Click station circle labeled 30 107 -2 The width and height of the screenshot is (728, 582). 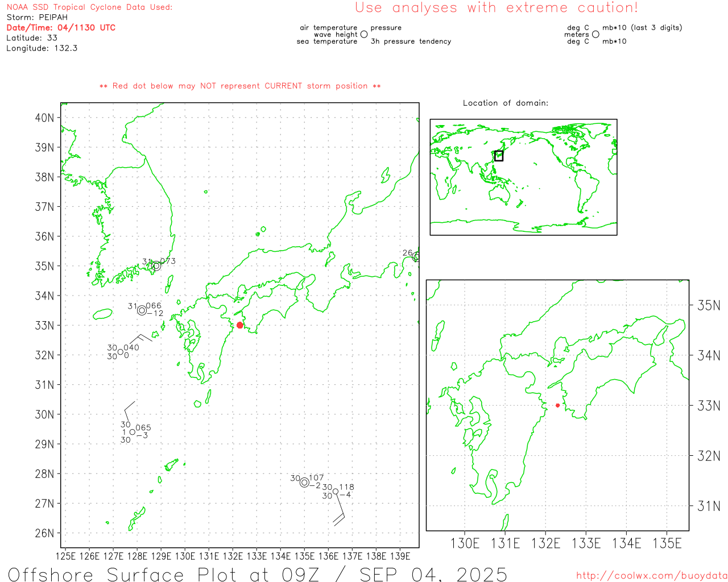click(305, 483)
